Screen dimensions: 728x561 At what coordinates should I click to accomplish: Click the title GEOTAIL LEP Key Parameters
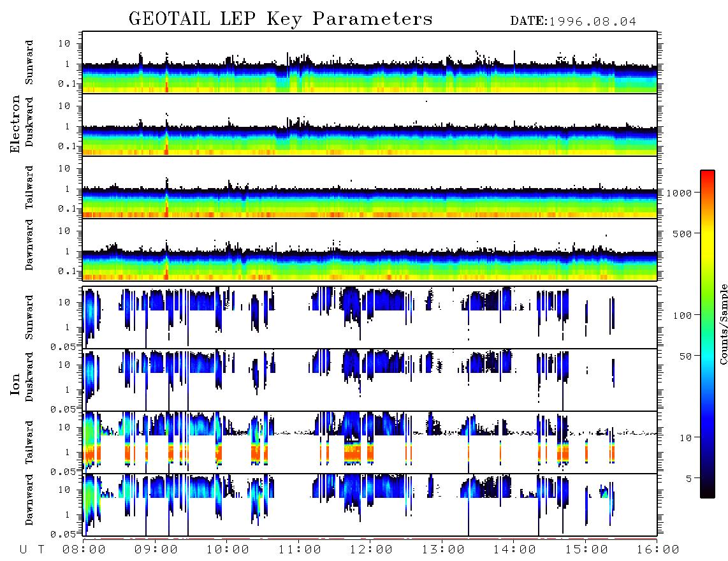coord(280,19)
